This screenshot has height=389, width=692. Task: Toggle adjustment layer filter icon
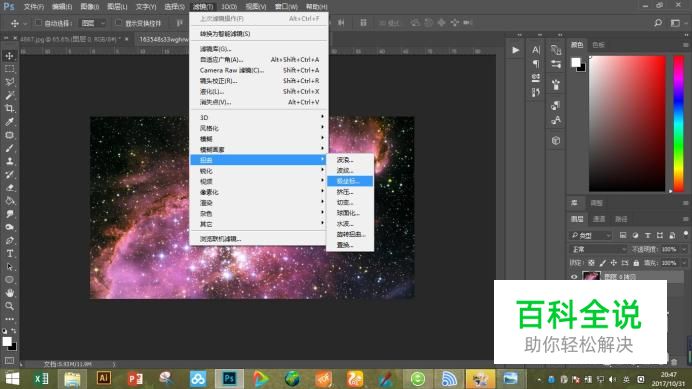click(635, 235)
